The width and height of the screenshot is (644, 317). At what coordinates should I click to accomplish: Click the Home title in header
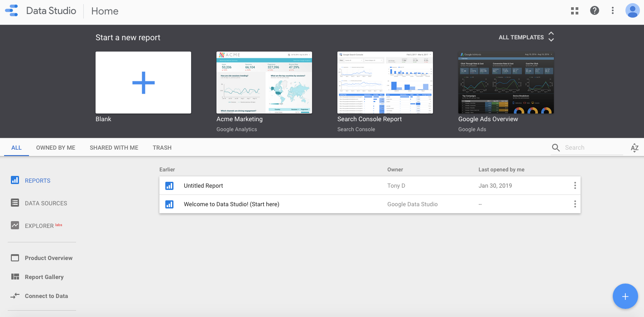105,11
